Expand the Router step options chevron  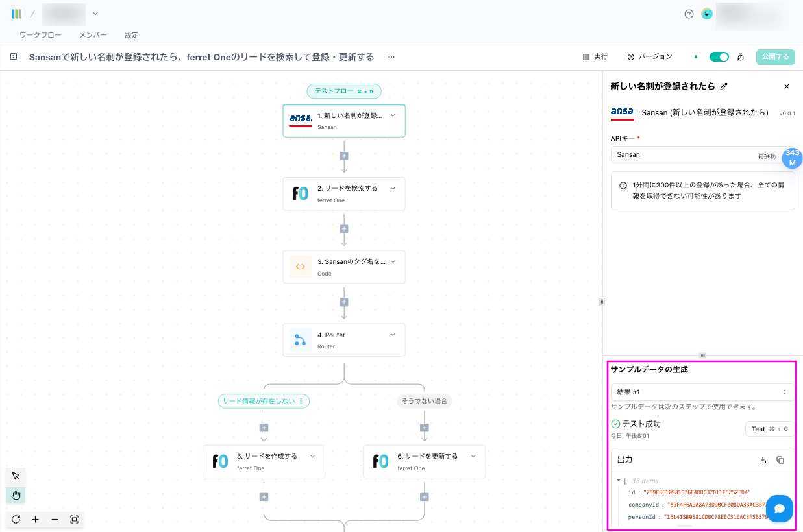[393, 335]
